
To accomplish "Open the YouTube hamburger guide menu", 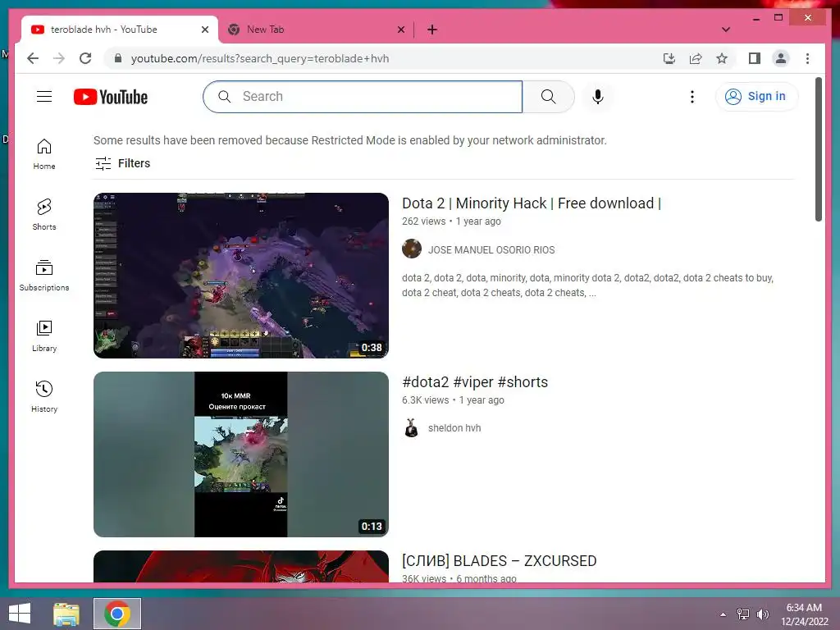I will coord(44,97).
